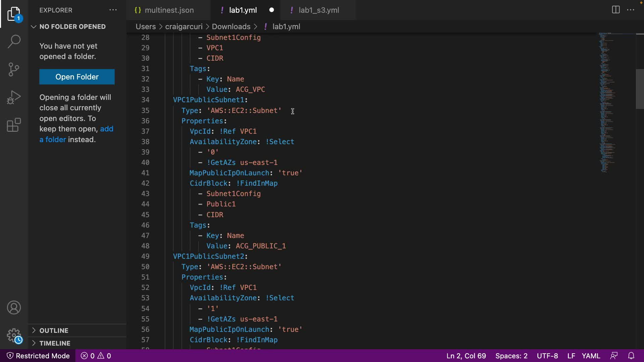The image size is (644, 362).
Task: Open Explorer views and more actions menu
Action: pos(113,10)
